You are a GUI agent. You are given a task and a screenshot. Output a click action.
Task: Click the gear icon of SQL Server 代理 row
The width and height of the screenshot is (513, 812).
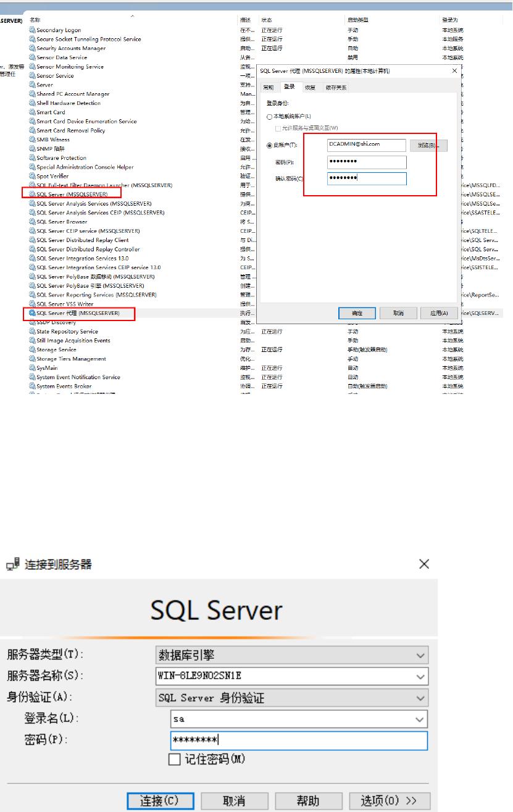tap(32, 313)
